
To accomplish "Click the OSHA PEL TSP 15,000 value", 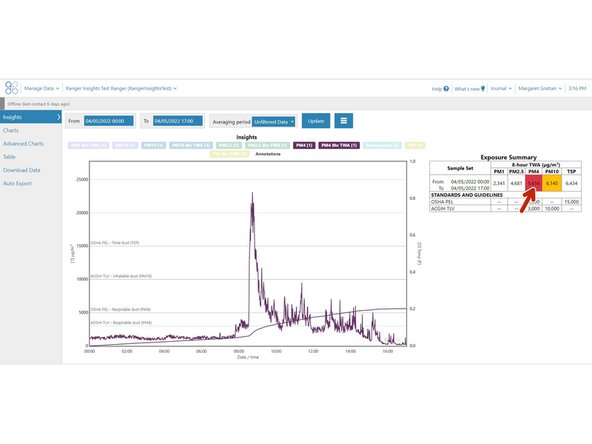I will tap(572, 202).
